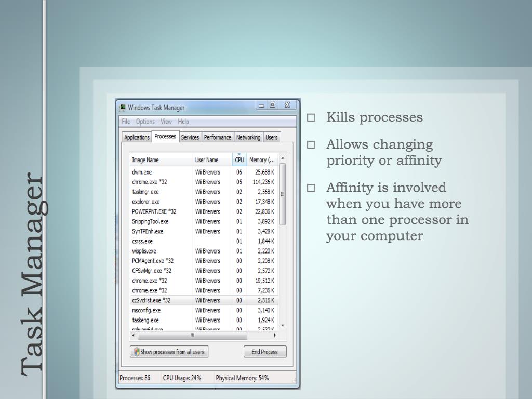Open the Options menu
Screen dimensions: 532x399
coord(145,122)
